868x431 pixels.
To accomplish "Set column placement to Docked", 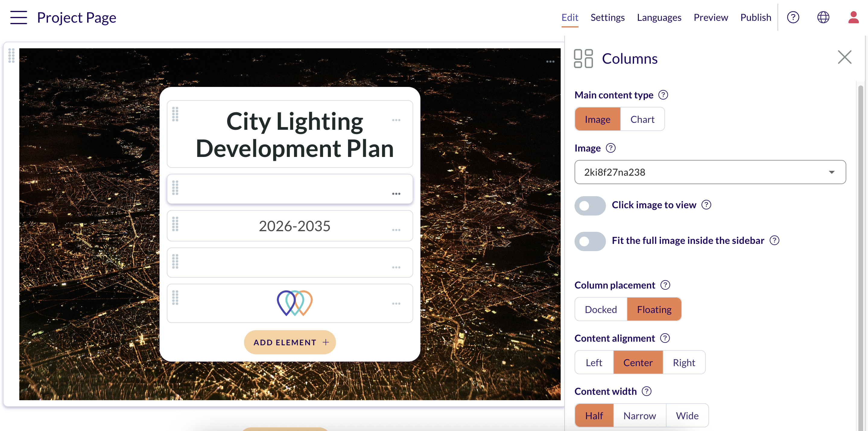I will (x=601, y=309).
